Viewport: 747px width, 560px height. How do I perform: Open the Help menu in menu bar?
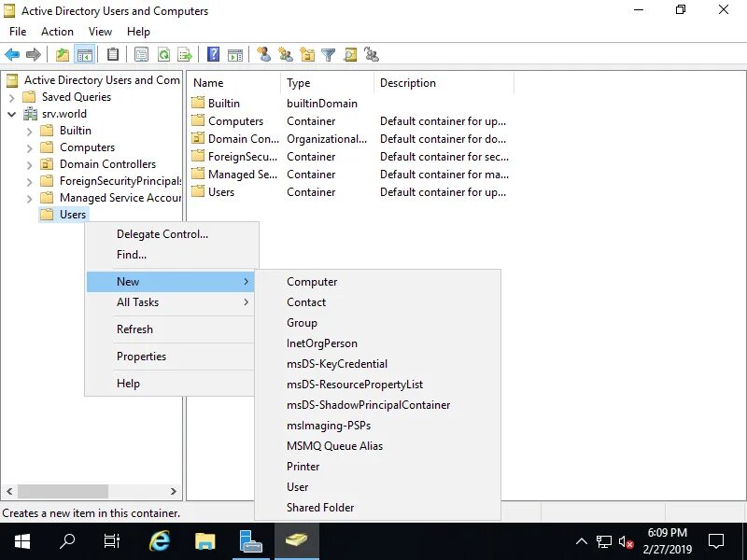tap(138, 32)
